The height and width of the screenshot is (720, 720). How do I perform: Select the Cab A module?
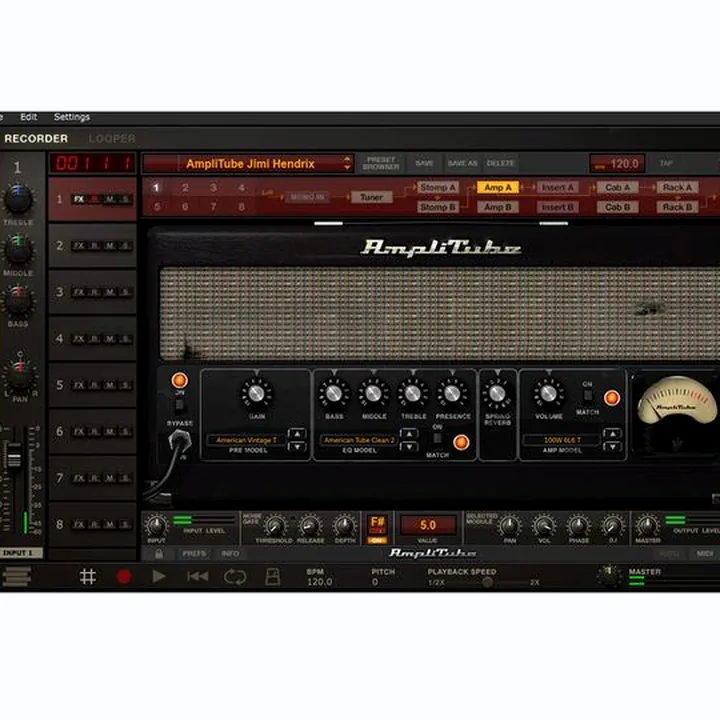coord(617,187)
